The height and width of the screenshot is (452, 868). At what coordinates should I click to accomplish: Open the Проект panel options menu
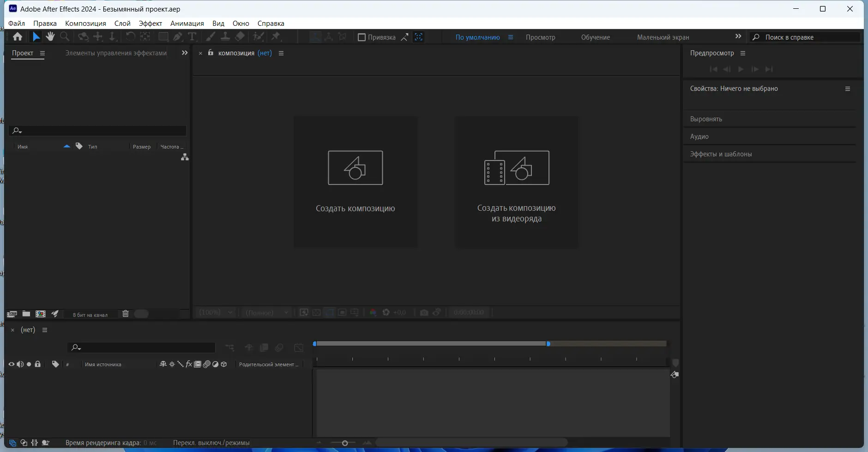tap(42, 53)
